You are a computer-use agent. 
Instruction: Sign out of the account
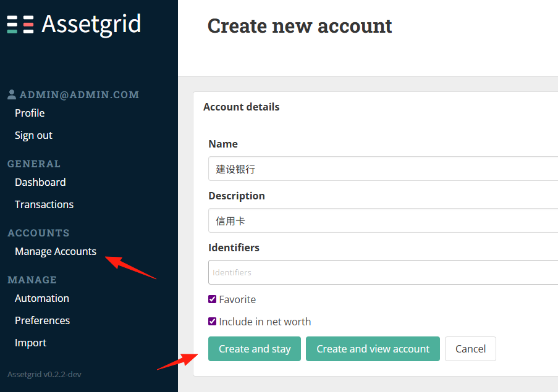click(x=33, y=135)
